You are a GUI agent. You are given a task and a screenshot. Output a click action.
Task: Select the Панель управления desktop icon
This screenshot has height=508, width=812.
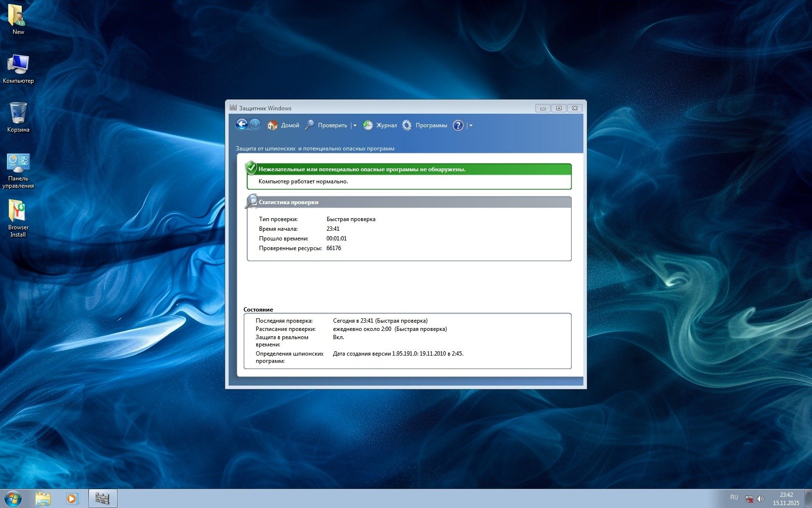[18, 170]
